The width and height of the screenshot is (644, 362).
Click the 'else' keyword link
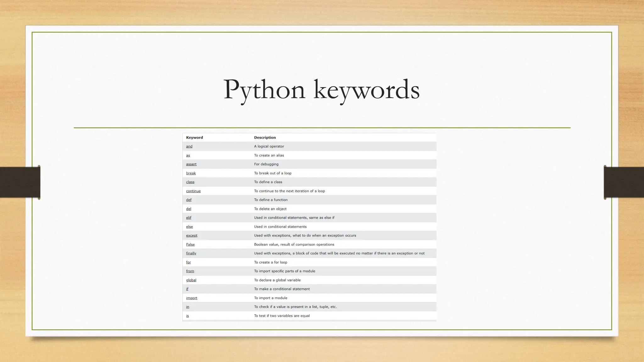[189, 227]
